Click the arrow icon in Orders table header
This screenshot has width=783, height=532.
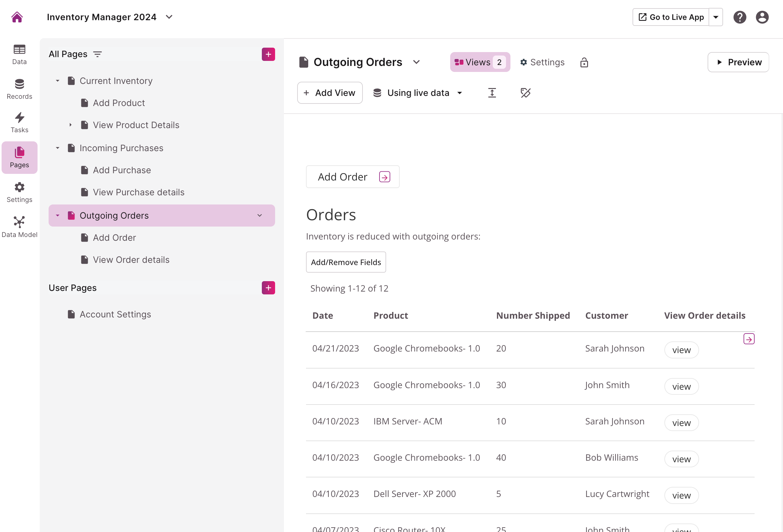click(749, 339)
